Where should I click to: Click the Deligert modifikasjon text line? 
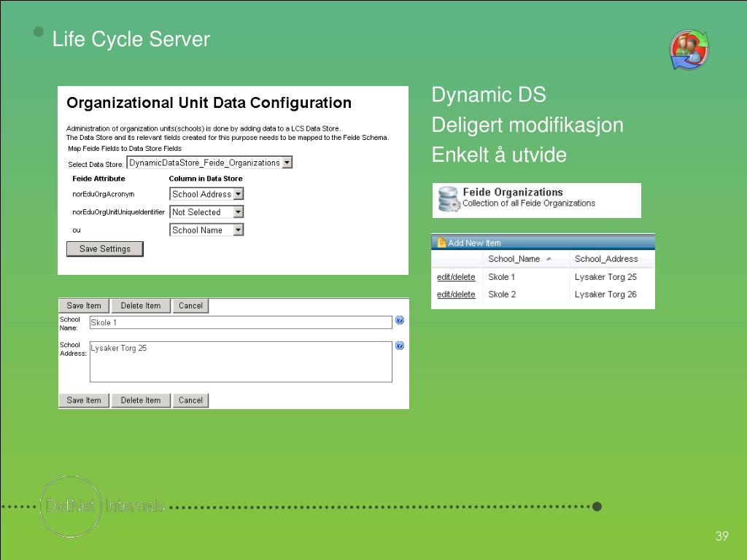[527, 125]
